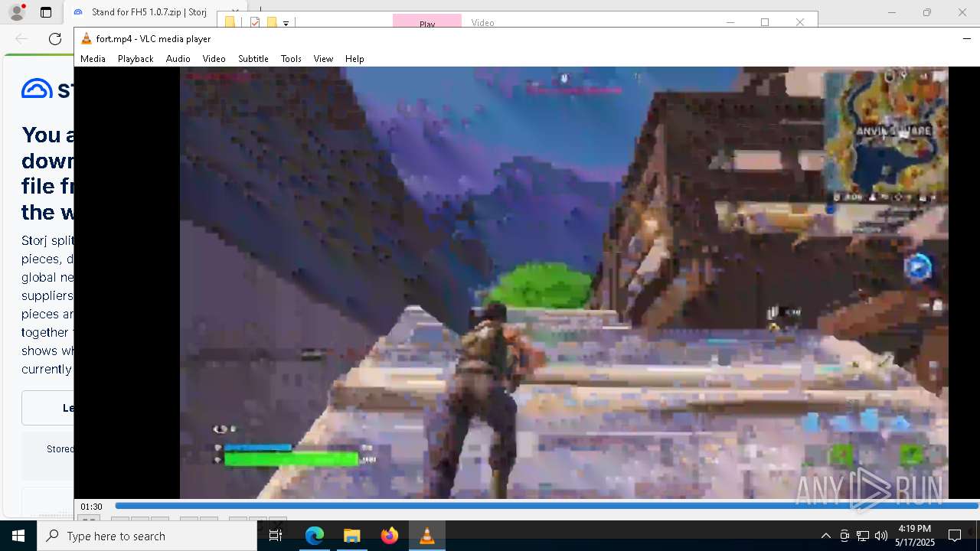
Task: Open Microsoft Edge from the taskbar
Action: pos(315,536)
